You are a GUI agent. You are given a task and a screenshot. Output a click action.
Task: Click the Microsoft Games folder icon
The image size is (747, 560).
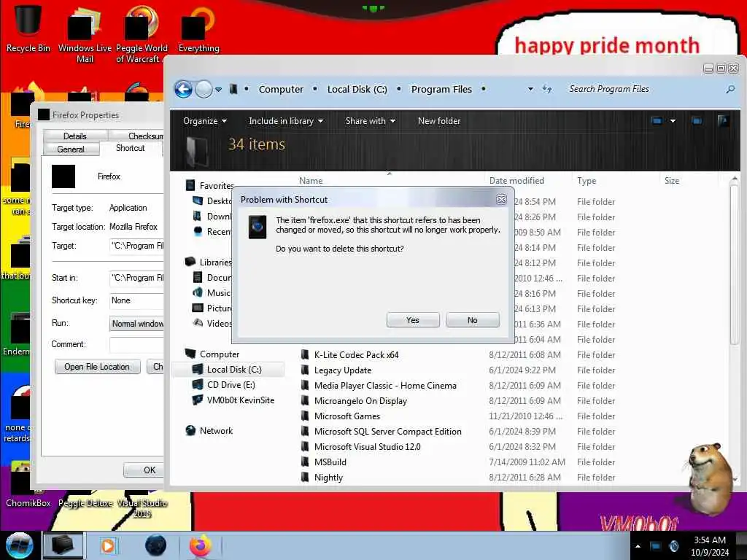tap(305, 416)
